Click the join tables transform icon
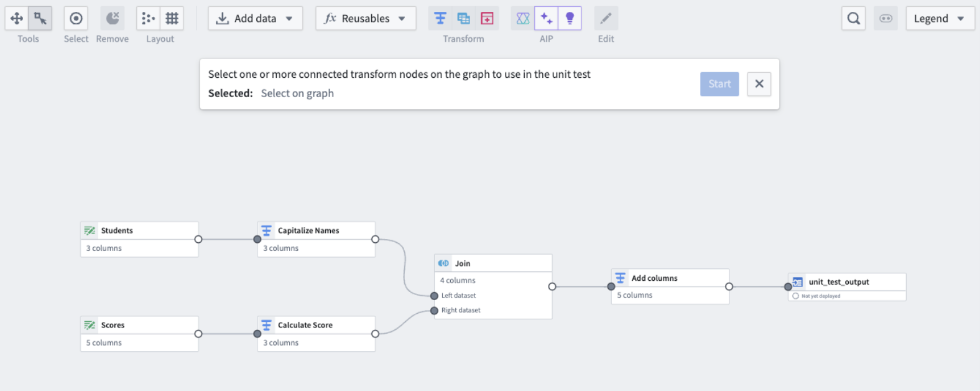The height and width of the screenshot is (391, 980). (464, 19)
